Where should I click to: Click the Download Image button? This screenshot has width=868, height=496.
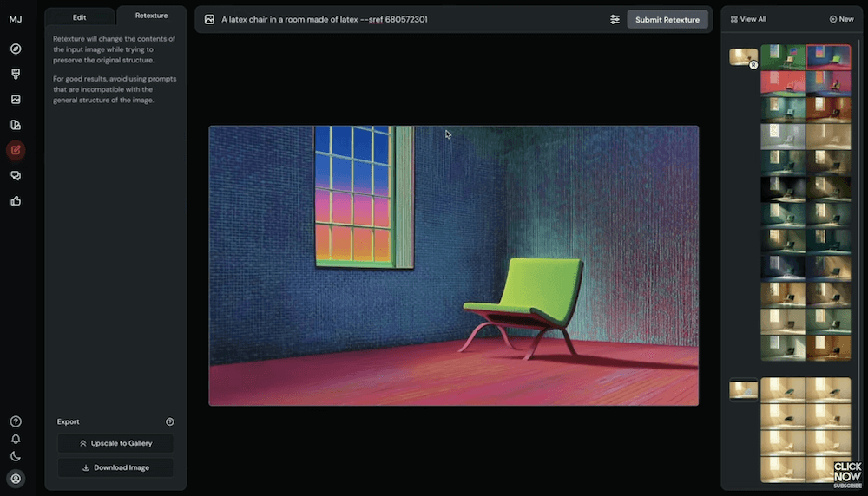point(115,467)
